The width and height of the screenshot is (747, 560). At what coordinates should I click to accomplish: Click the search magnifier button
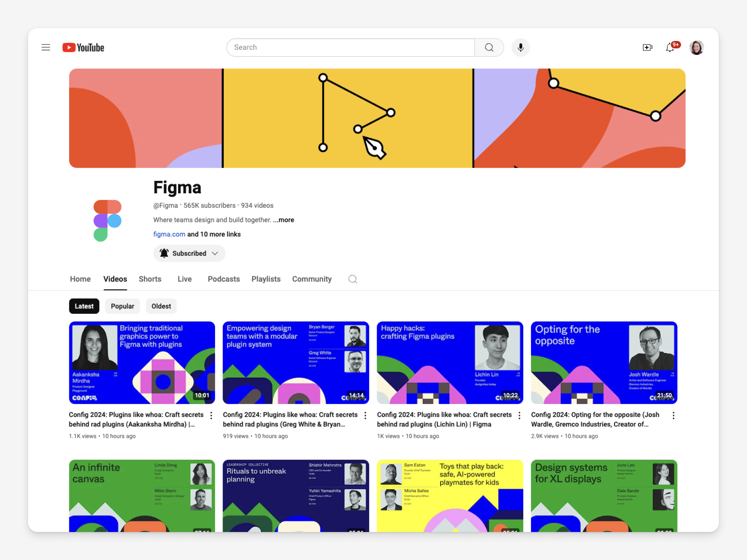point(489,47)
